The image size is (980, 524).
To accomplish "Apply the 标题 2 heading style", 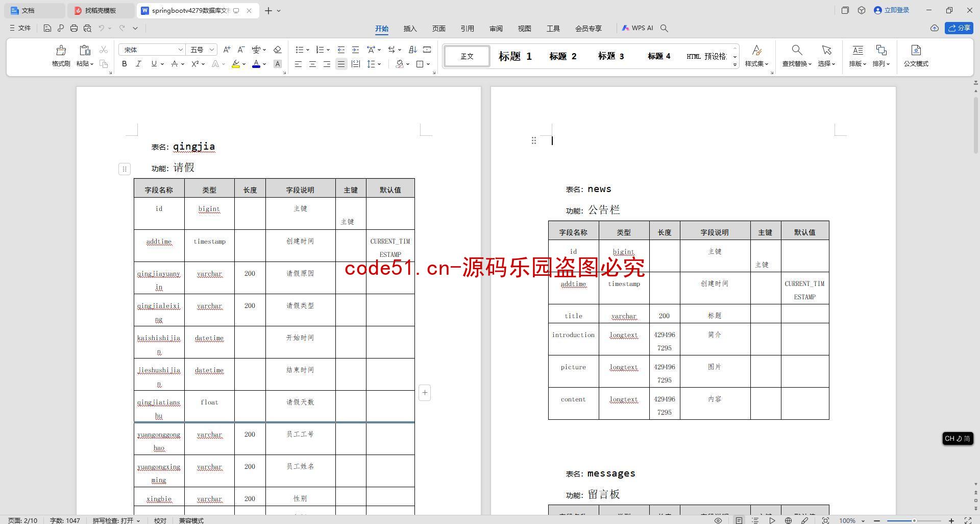I will click(563, 56).
